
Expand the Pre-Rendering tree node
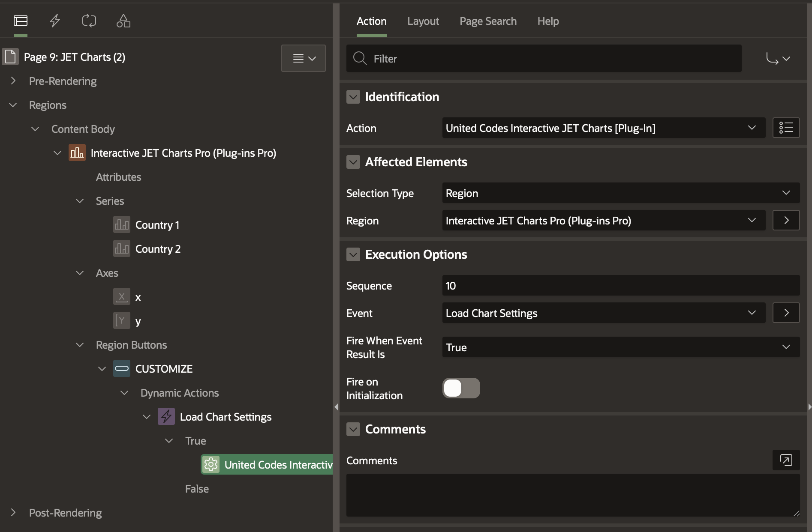click(13, 81)
